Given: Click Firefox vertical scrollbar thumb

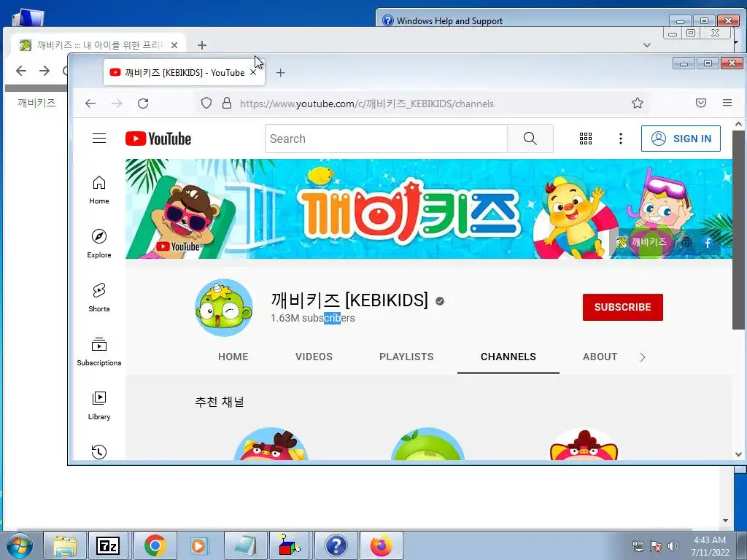Looking at the screenshot, I should click(738, 230).
